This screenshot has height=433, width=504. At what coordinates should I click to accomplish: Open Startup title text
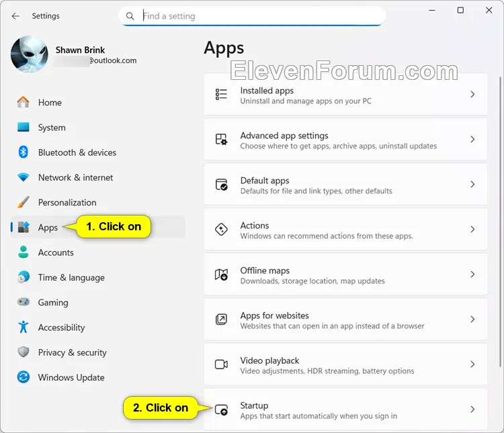pos(254,405)
